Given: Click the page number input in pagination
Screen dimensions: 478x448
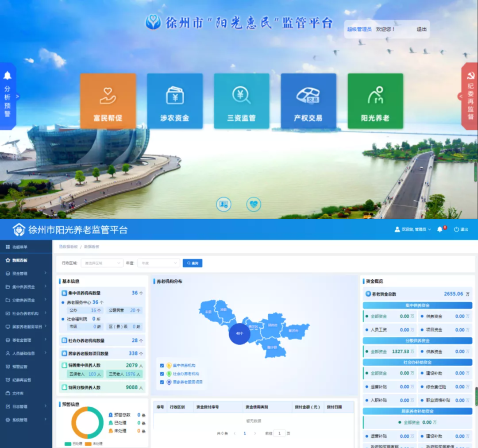Looking at the screenshot, I should [279, 433].
